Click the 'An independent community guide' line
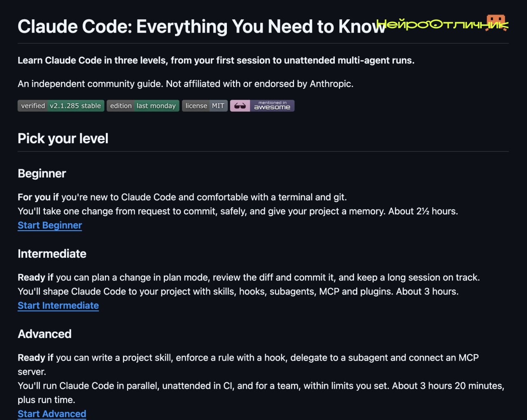Image resolution: width=527 pixels, height=420 pixels. click(x=186, y=84)
